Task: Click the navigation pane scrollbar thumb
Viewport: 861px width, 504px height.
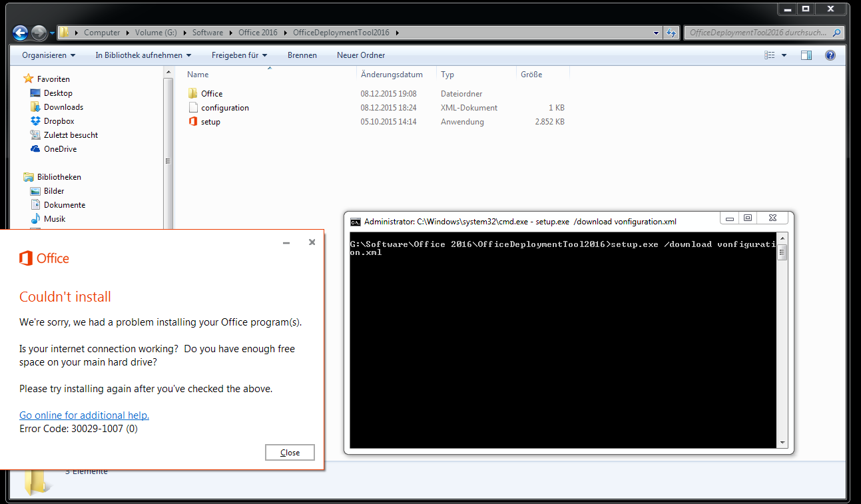Action: point(168,160)
